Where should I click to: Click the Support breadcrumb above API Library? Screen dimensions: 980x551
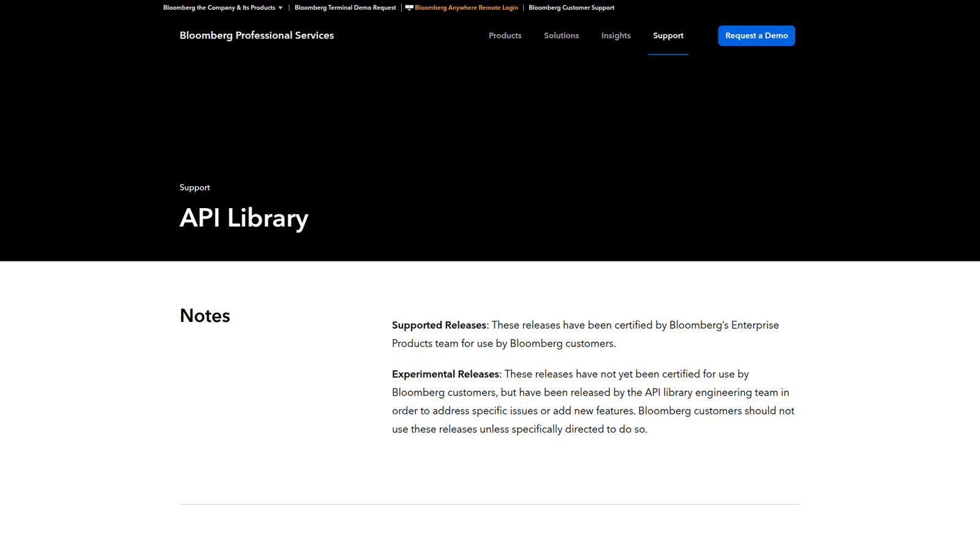coord(195,187)
